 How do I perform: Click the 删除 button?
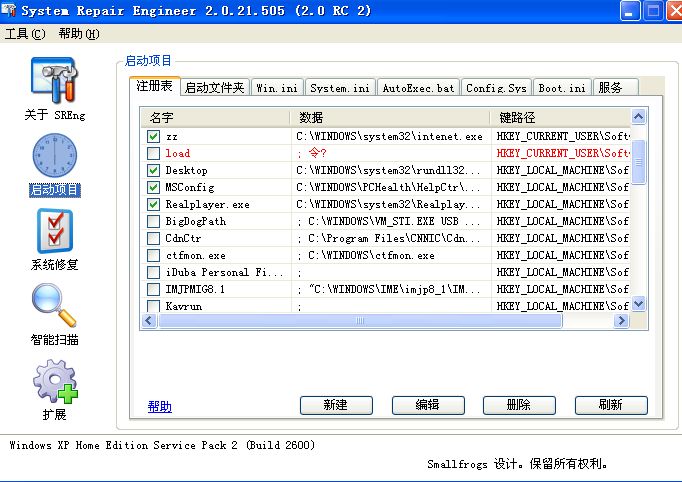click(519, 405)
